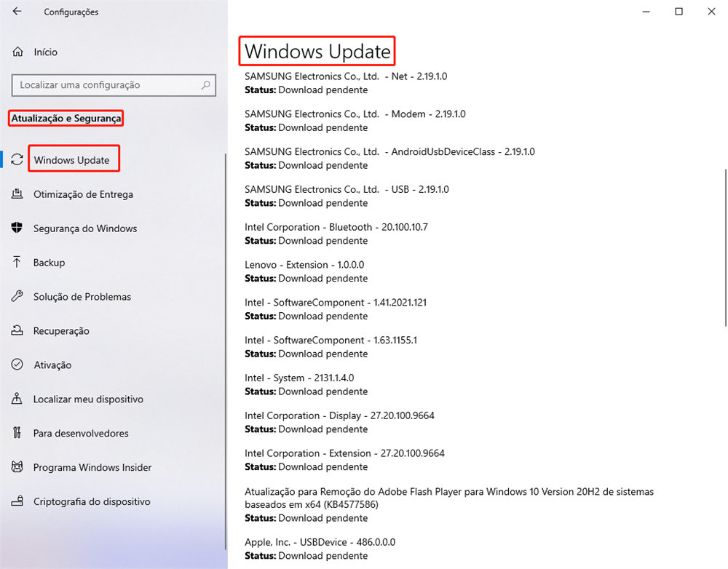
Task: Open Solução de Problemas
Action: [x=82, y=297]
